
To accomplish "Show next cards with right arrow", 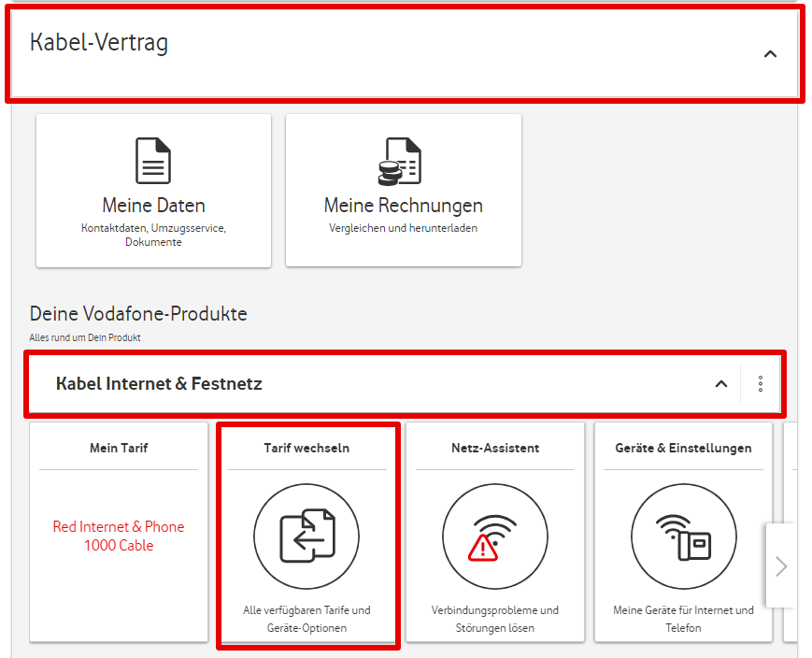I will [781, 566].
